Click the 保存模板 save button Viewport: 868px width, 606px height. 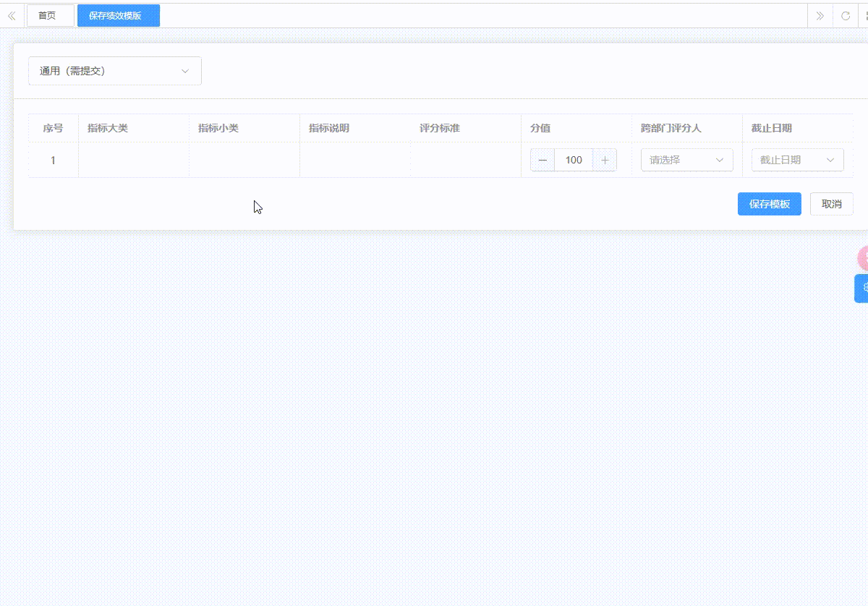click(769, 204)
